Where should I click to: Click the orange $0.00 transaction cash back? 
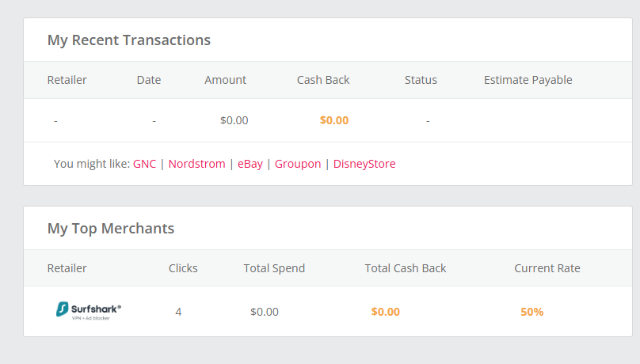coord(334,120)
